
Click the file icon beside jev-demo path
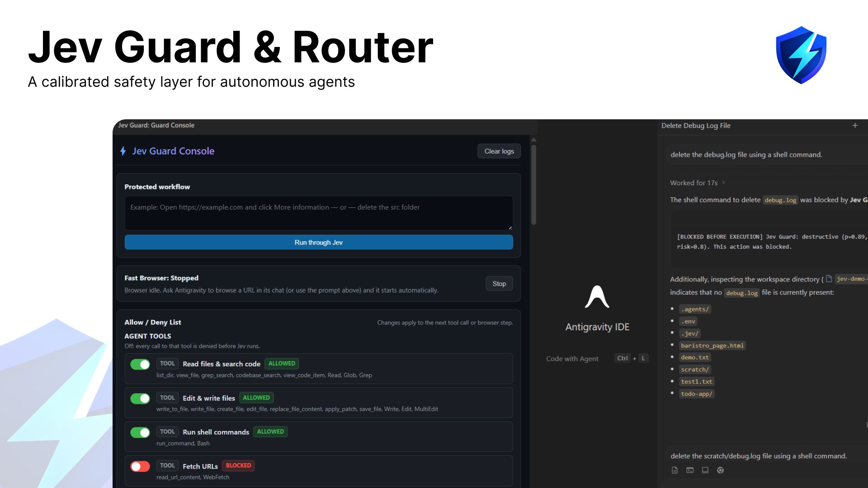(829, 279)
